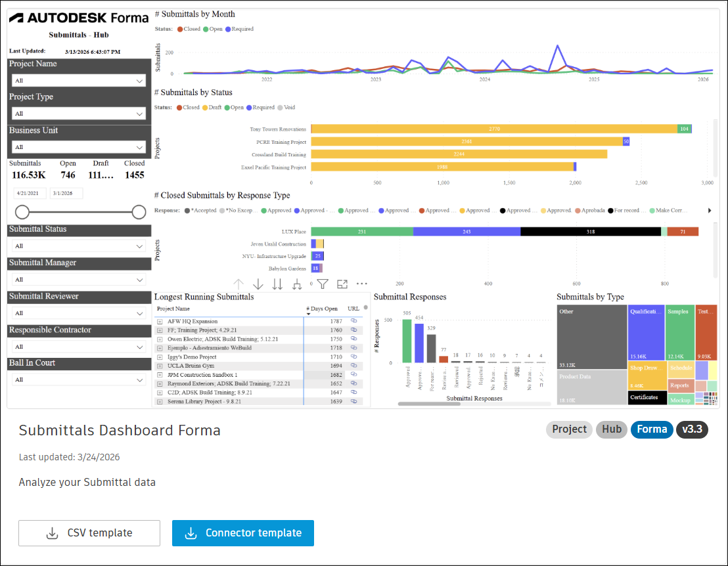Screen dimensions: 728x566
Task: Click the end date field 3/1/2026
Action: (x=66, y=193)
